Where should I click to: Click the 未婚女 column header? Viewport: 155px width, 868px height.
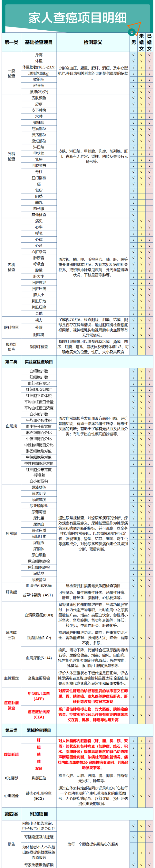point(141,42)
